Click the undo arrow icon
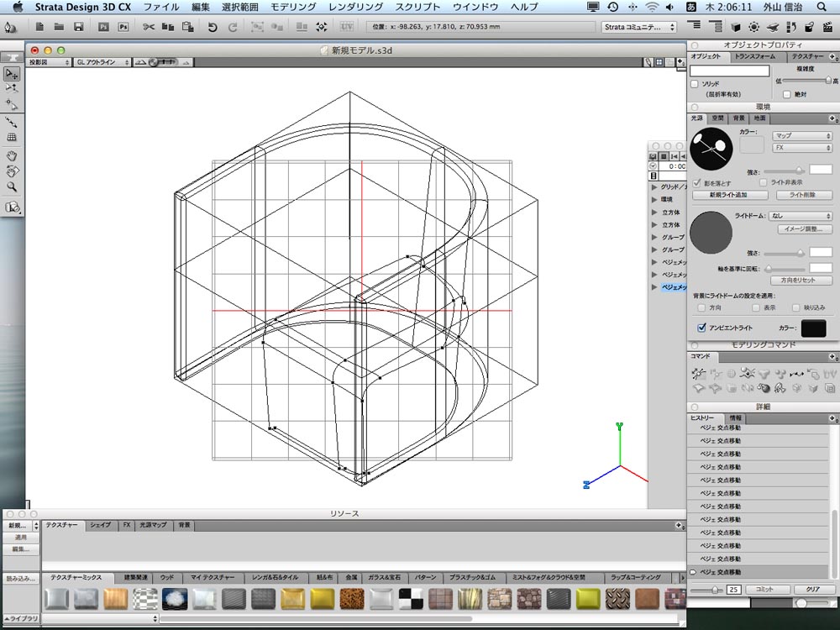The image size is (840, 630). [213, 27]
